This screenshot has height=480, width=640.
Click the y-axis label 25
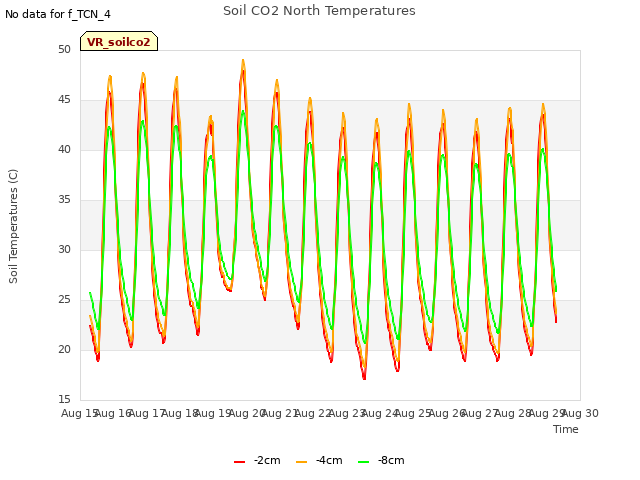point(64,300)
